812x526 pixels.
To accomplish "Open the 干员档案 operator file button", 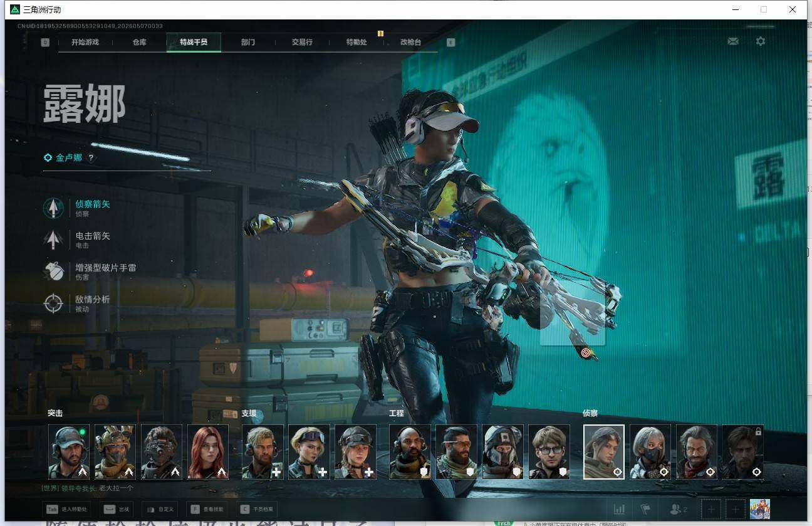I will pos(257,510).
